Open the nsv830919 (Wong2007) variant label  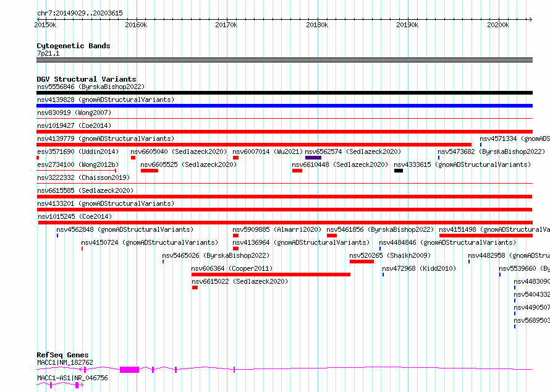coord(74,113)
